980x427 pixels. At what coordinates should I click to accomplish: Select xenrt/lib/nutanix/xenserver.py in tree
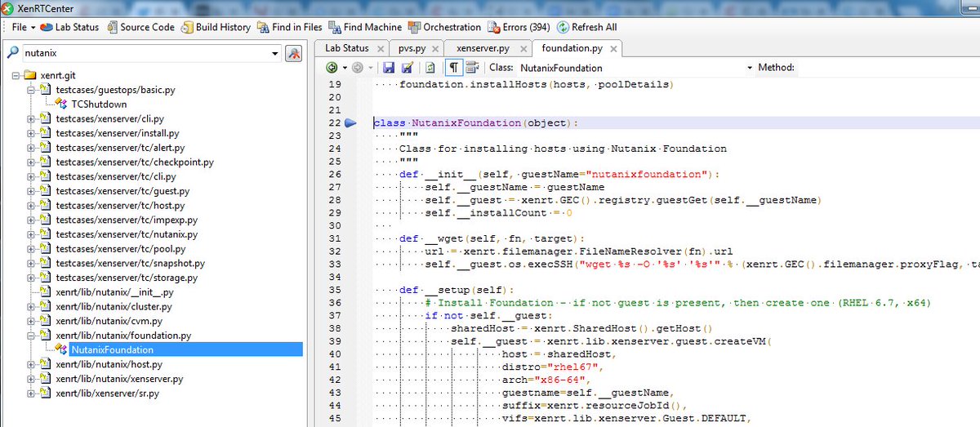coord(119,379)
